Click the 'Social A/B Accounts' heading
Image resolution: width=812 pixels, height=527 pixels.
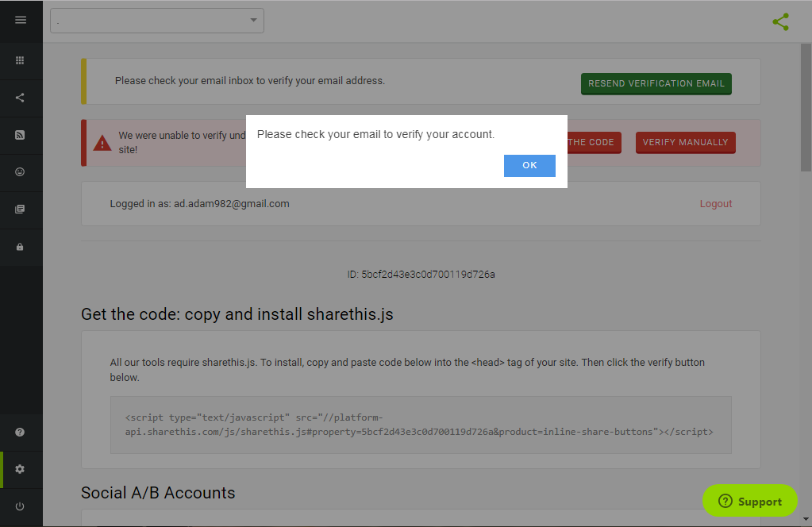[158, 493]
